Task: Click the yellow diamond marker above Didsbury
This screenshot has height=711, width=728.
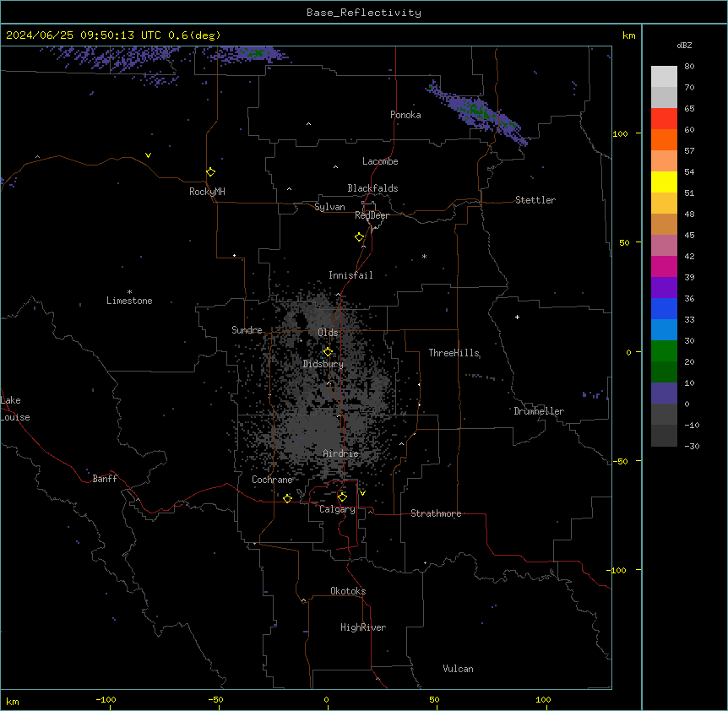Action: point(328,352)
